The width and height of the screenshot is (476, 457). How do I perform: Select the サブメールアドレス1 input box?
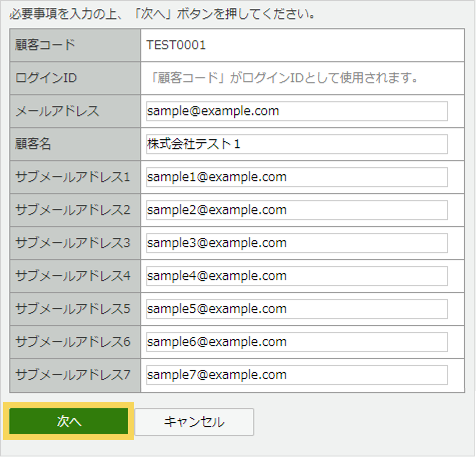297,177
